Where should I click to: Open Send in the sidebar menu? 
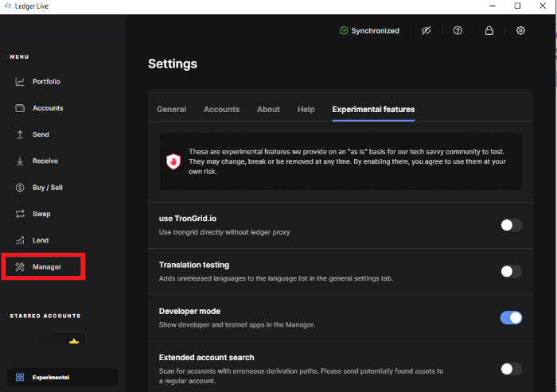click(x=41, y=134)
